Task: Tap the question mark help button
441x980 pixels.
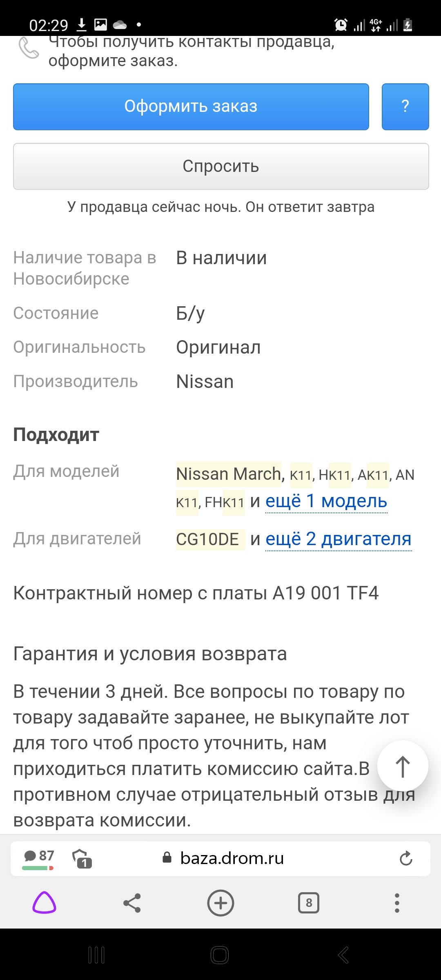Action: [405, 107]
